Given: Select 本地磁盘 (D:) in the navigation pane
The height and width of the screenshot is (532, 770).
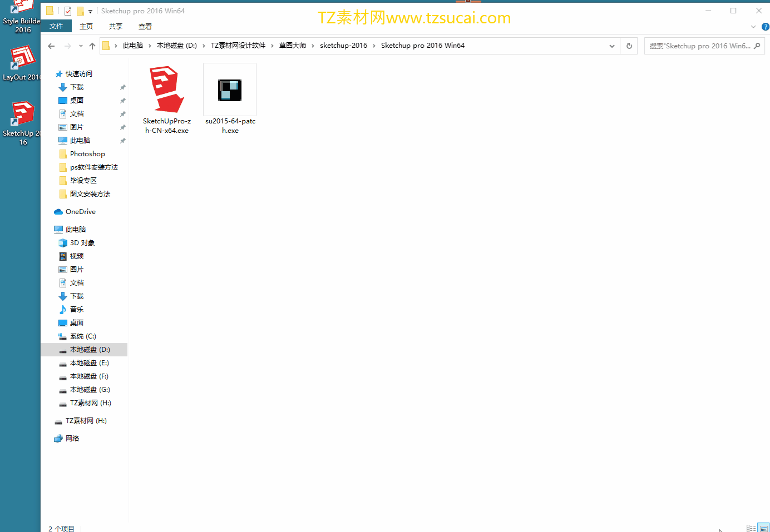Looking at the screenshot, I should click(85, 350).
